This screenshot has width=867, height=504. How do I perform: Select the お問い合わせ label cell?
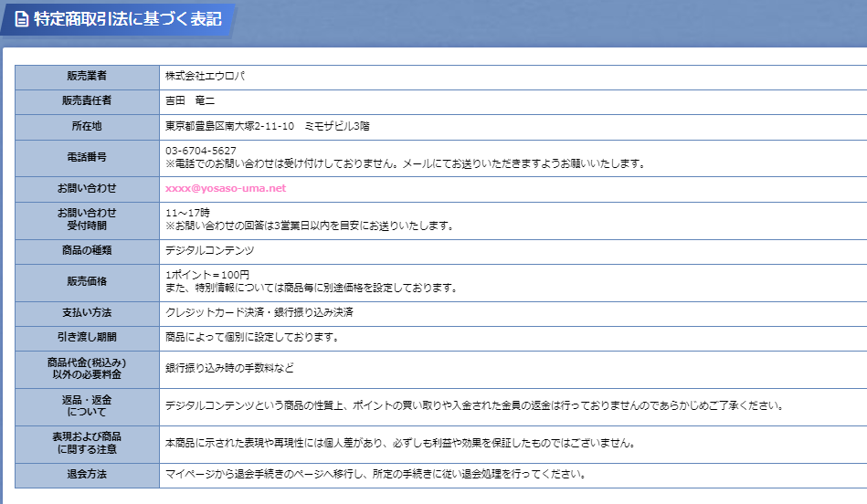tap(87, 188)
